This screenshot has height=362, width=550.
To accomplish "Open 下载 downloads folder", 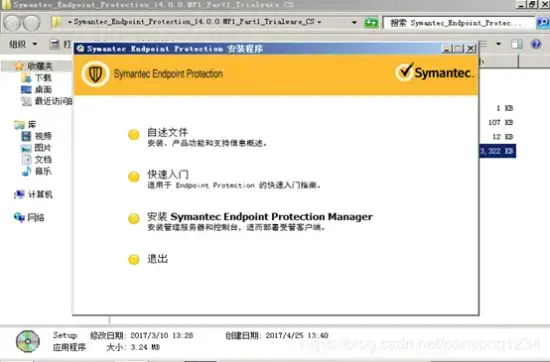I will point(36,78).
